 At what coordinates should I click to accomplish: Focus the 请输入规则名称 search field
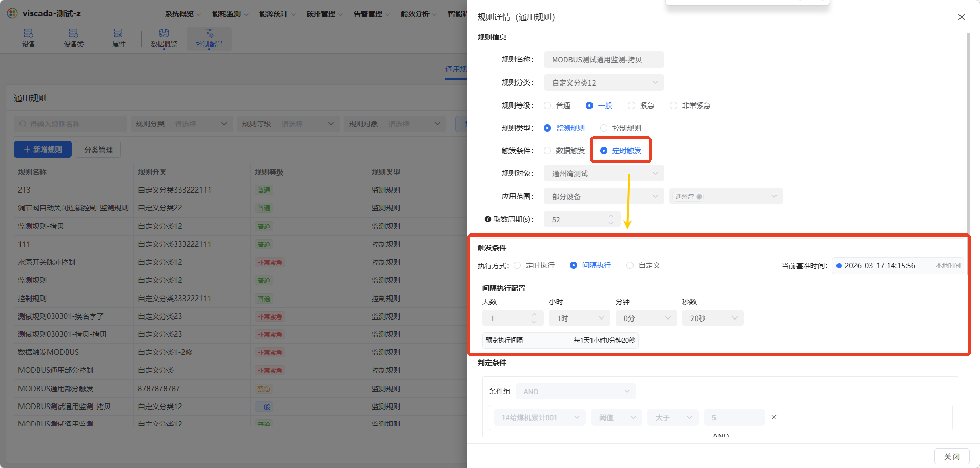click(70, 124)
